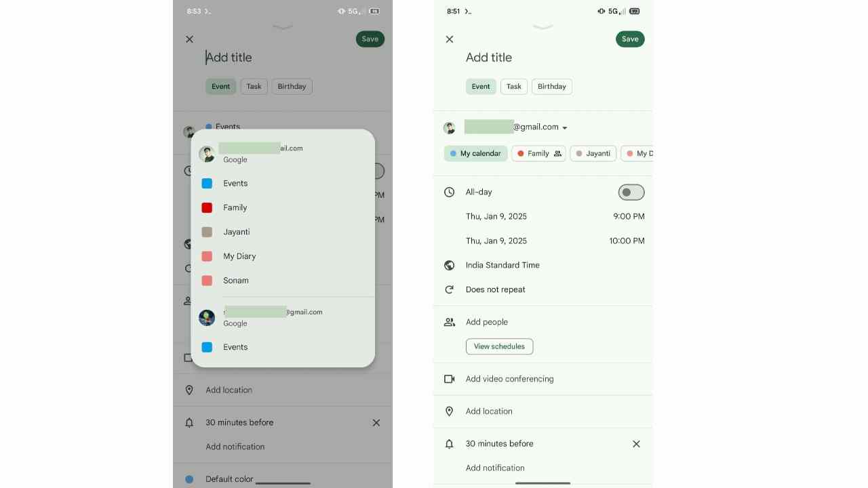
Task: Select Event tab in left screen
Action: 221,86
